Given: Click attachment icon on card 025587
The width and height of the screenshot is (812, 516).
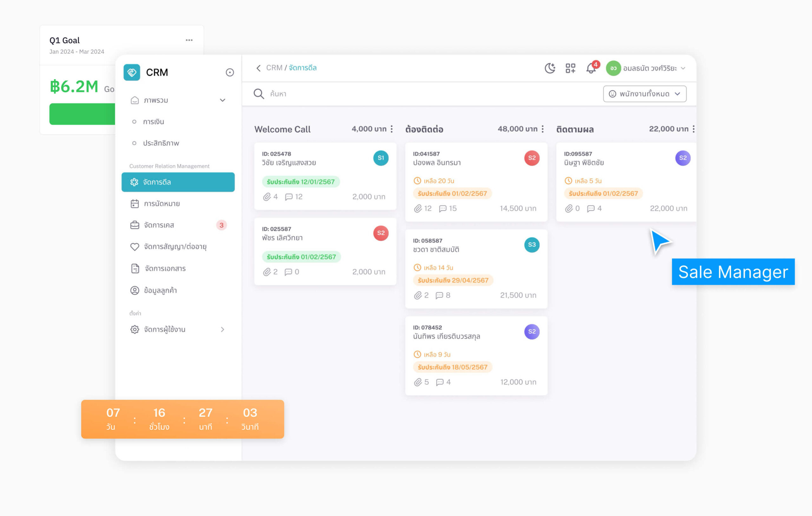Looking at the screenshot, I should 267,272.
